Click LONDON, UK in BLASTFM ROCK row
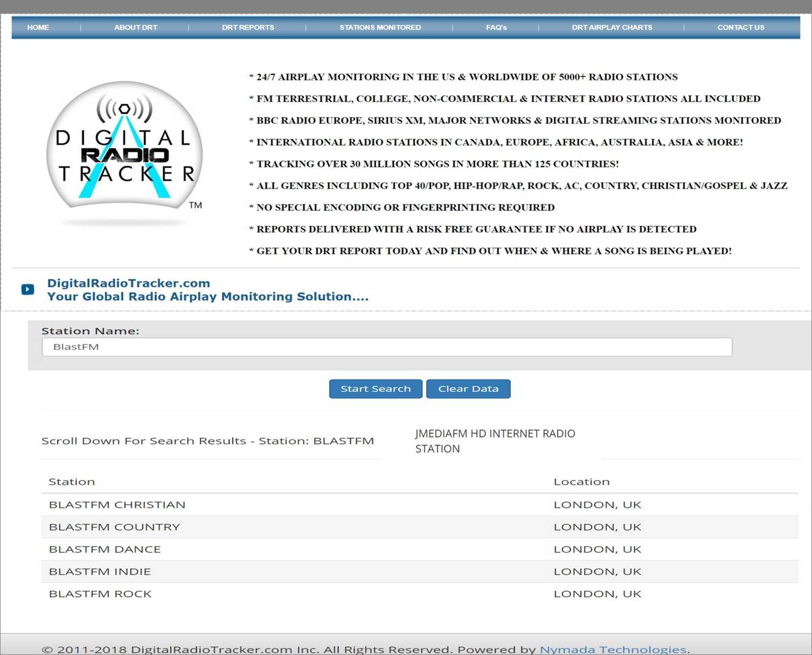 [597, 593]
